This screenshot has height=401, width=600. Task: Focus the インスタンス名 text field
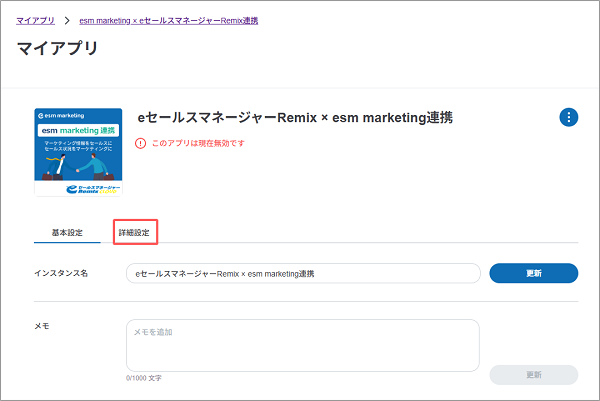coord(303,274)
